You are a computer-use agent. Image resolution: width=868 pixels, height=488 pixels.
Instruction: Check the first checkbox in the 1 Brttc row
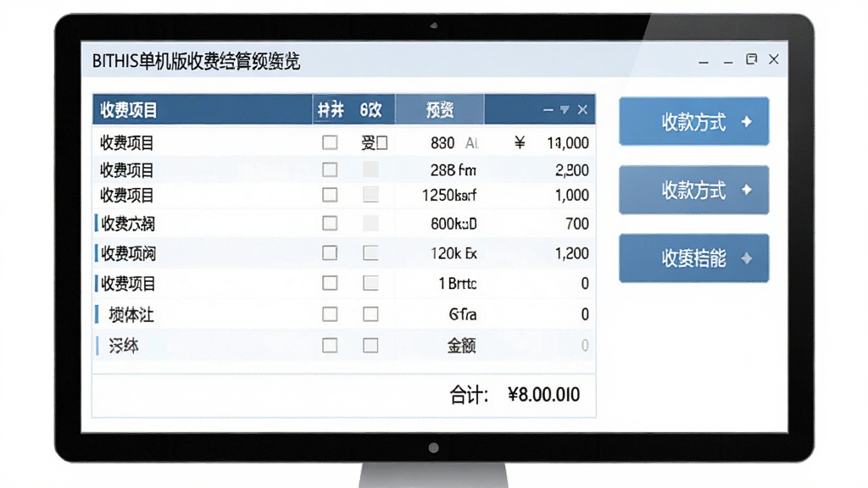330,283
